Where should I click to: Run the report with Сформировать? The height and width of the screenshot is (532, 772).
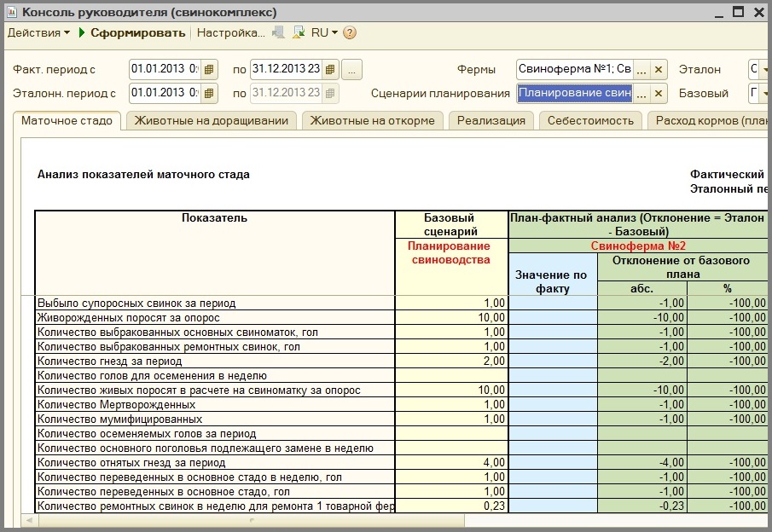(x=132, y=32)
